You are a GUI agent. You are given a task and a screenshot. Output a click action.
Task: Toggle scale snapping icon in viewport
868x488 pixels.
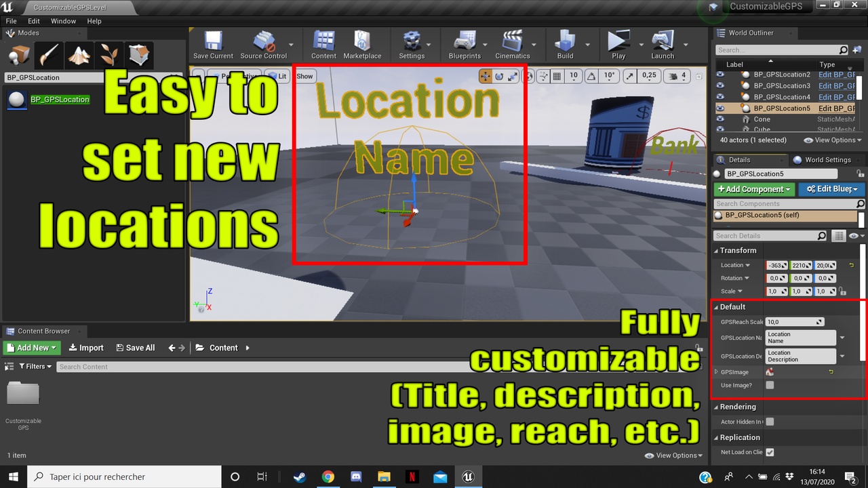630,76
